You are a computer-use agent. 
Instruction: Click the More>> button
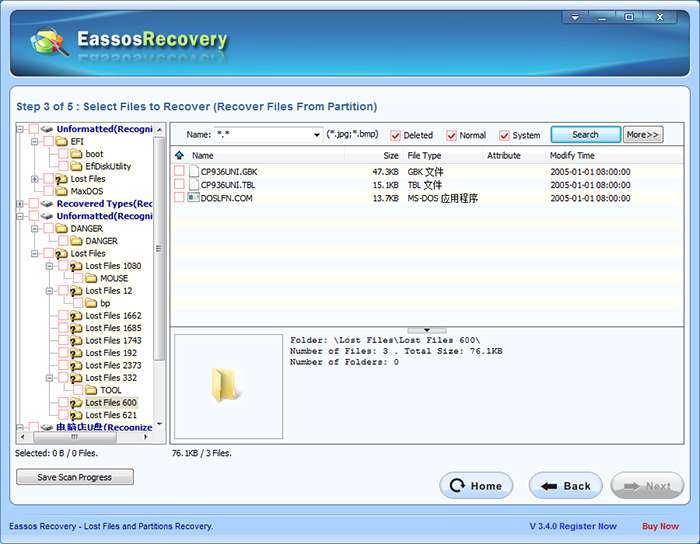click(643, 134)
